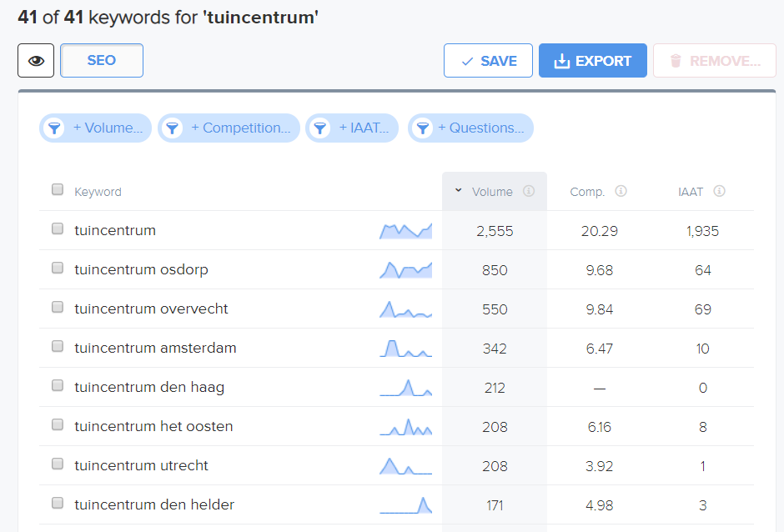
Task: Click the tuincentrum den helder keyword
Action: (154, 504)
